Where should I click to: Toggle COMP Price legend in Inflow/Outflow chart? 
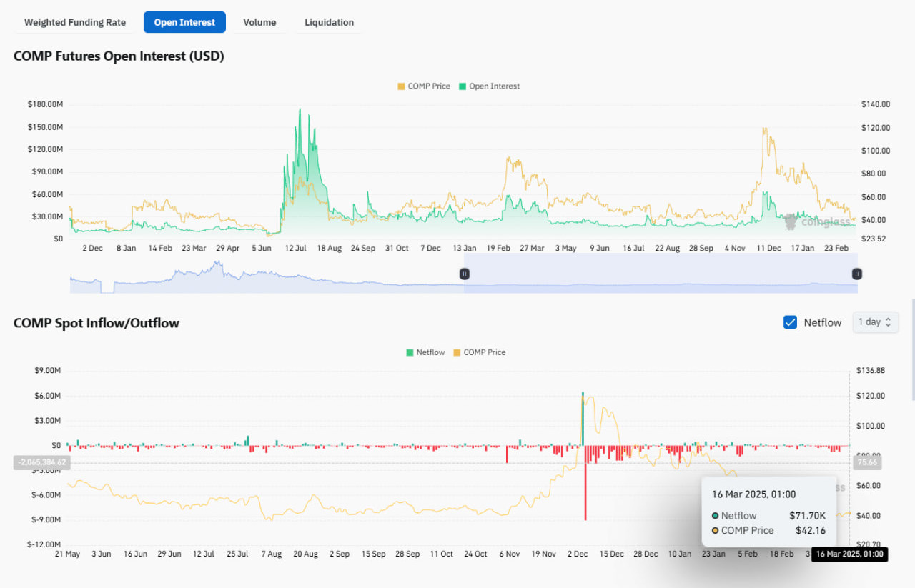(479, 352)
